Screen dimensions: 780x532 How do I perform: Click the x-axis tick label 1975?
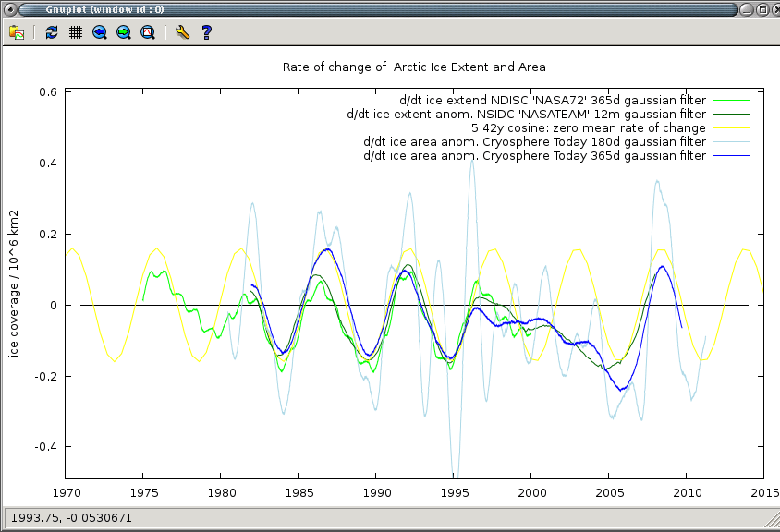click(x=144, y=492)
